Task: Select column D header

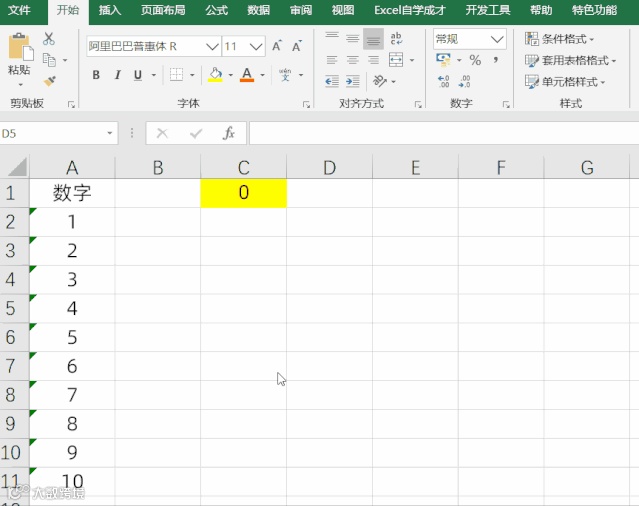Action: 329,167
